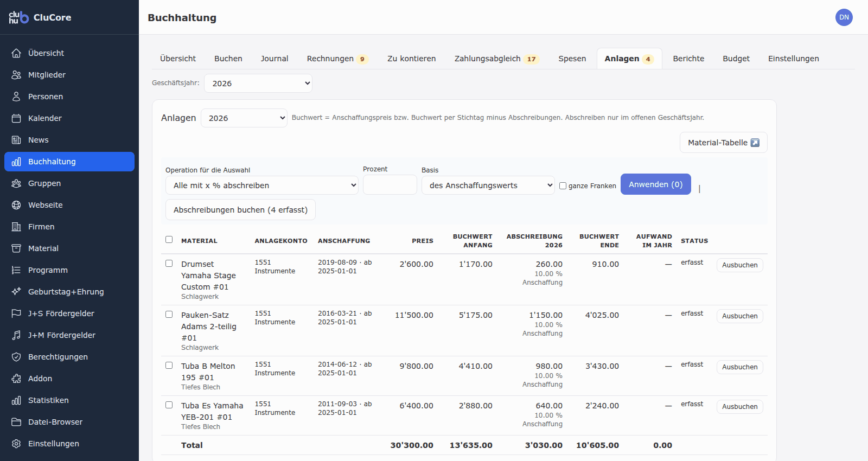Open the Übersicht home icon in sidebar

coord(16,53)
